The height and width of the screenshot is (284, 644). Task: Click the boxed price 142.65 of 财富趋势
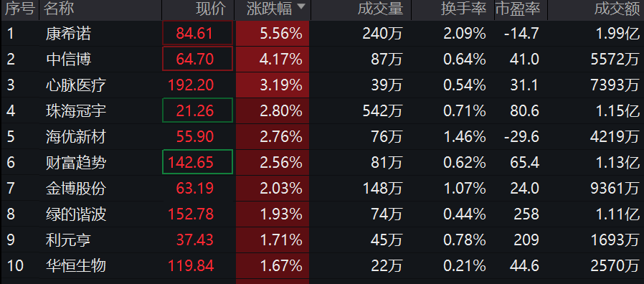[x=197, y=162]
